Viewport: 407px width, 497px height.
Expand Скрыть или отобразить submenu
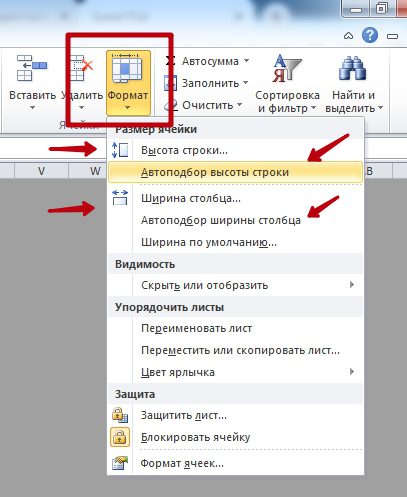coord(235,285)
